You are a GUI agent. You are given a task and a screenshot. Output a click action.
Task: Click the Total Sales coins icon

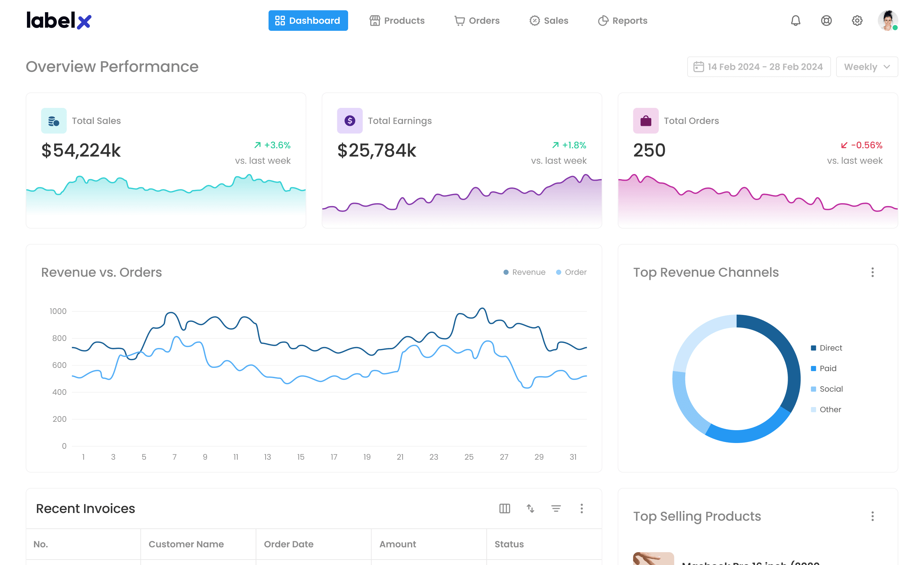click(54, 121)
